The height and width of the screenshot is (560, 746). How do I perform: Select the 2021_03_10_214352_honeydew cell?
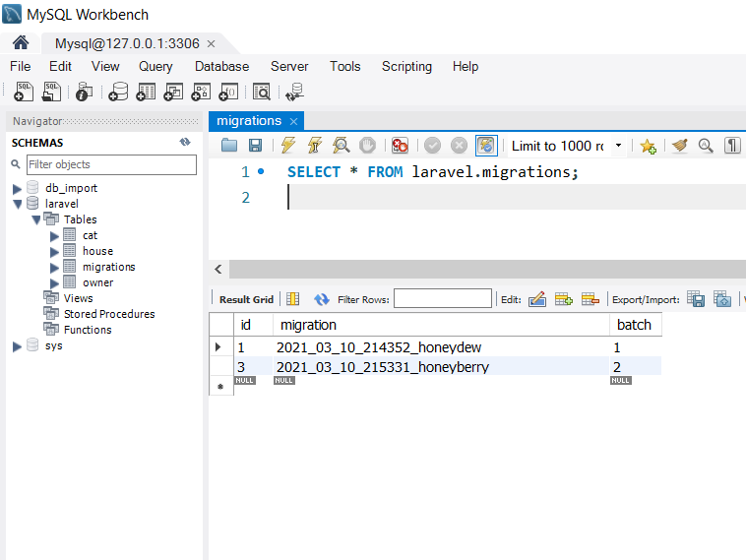[441, 347]
